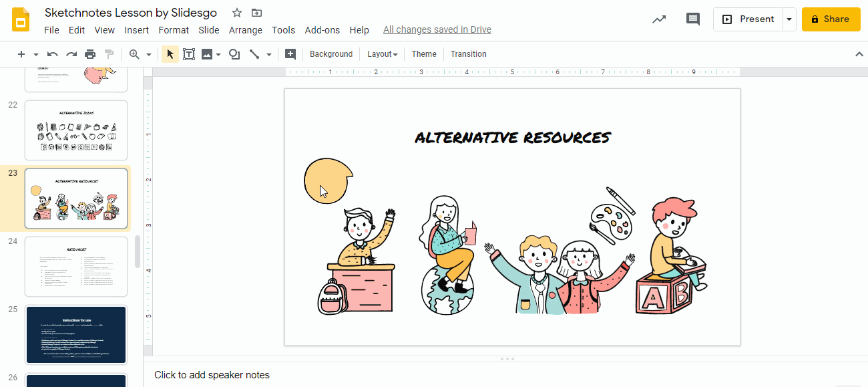Click the Undo arrow
The height and width of the screenshot is (387, 868).
53,54
